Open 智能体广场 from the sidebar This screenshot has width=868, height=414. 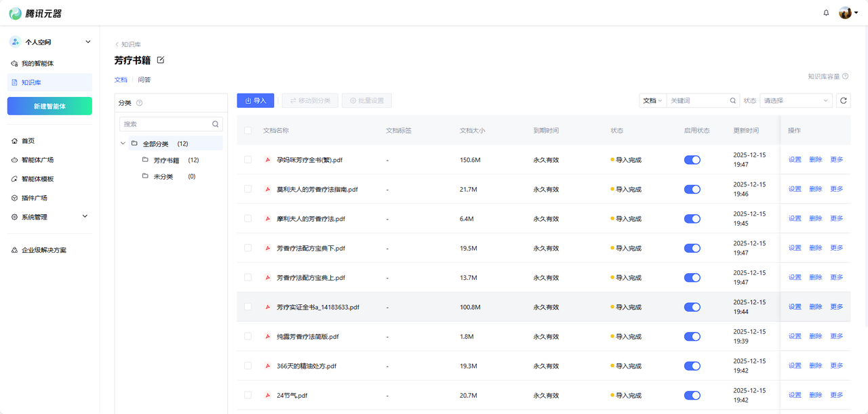pyautogui.click(x=37, y=160)
